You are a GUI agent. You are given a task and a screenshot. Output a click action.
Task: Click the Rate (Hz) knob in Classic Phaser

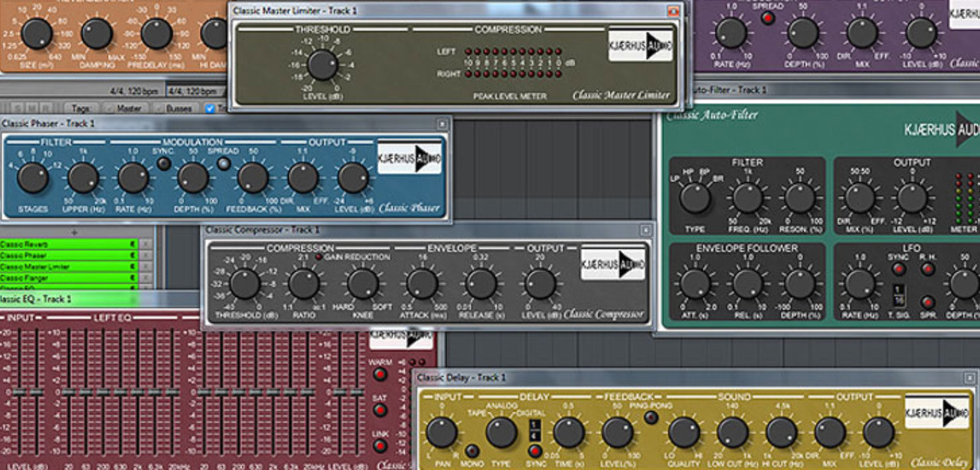[133, 178]
